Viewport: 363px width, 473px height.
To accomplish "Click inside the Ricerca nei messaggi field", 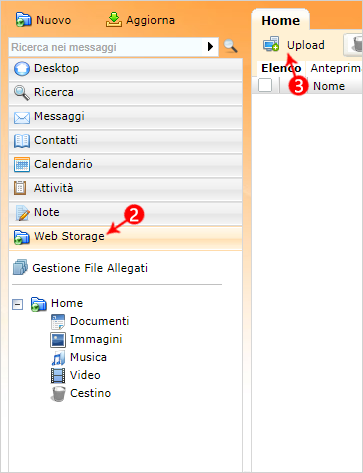I will 106,47.
